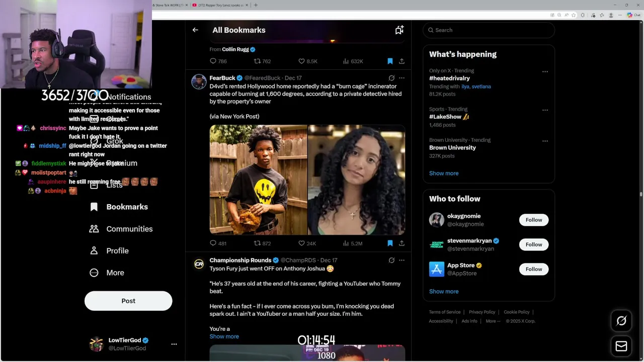Open App Store avatar in Who to follow
644x362 pixels.
[437, 269]
